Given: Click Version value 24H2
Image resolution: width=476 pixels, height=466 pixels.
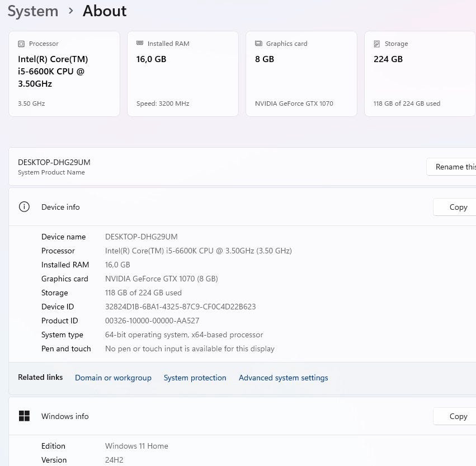Looking at the screenshot, I should pyautogui.click(x=114, y=460).
